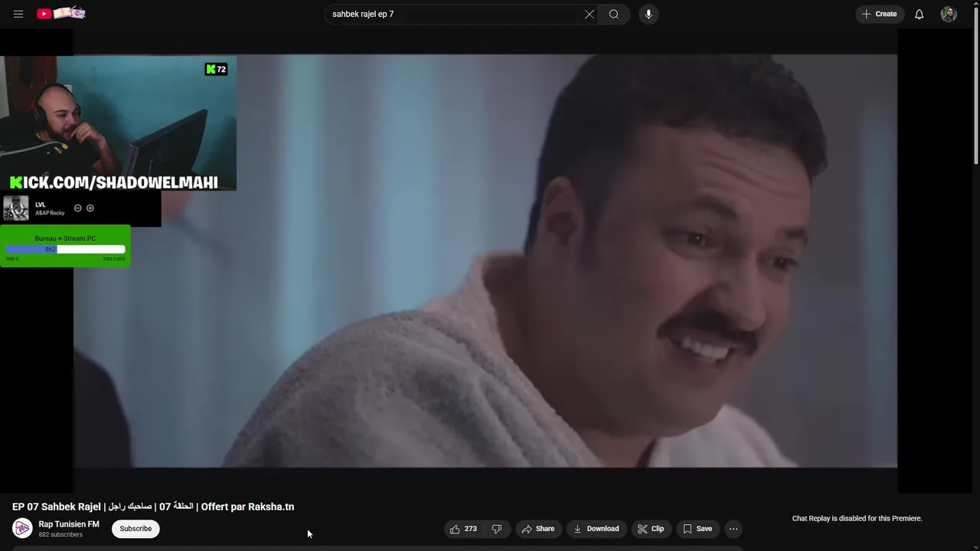This screenshot has height=551, width=980.
Task: Click 'Chat Replay is disabled' message
Action: click(857, 518)
